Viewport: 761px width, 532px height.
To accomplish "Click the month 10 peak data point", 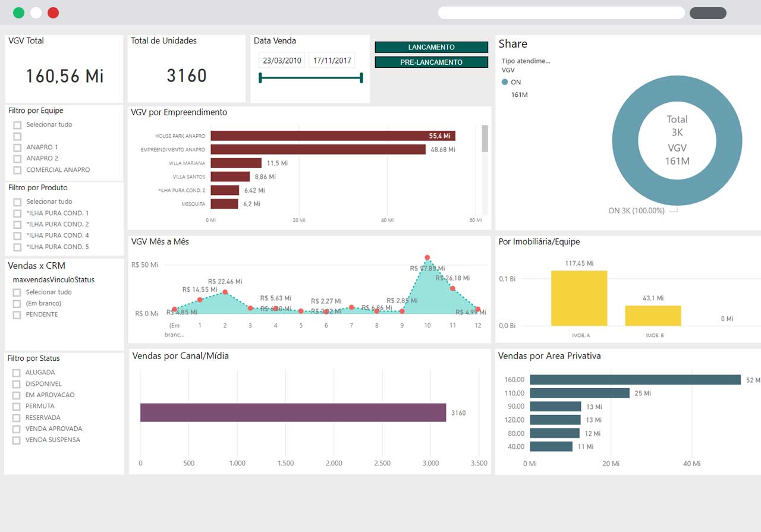I will pos(427,258).
